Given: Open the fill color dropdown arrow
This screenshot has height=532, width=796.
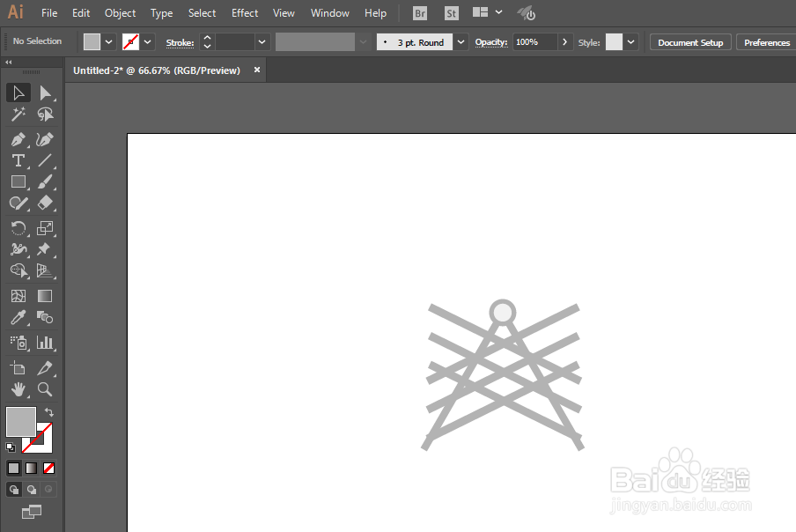Looking at the screenshot, I should (x=108, y=42).
